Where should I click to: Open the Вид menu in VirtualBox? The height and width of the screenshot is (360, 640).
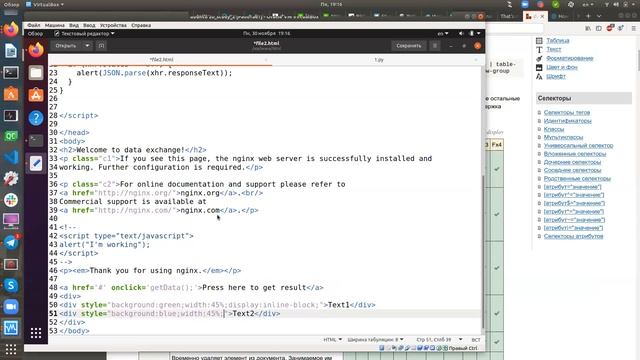74,25
